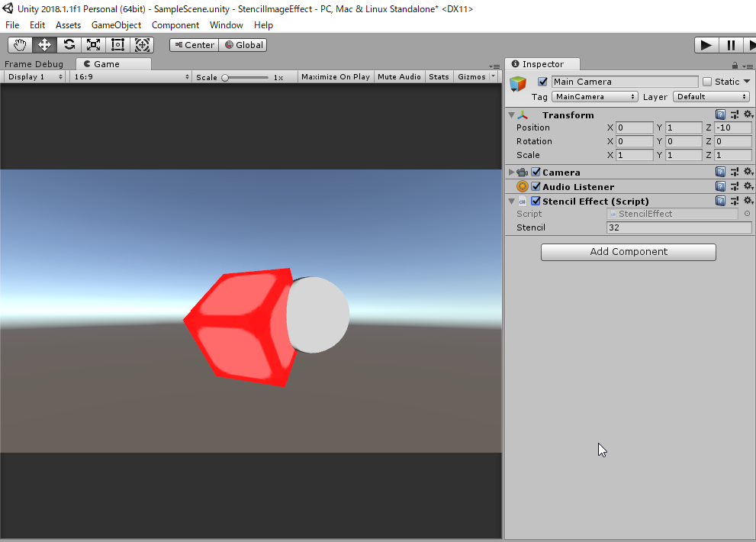Select the Hand tool in the toolbar
Viewport: 756px width, 542px height.
tap(19, 44)
